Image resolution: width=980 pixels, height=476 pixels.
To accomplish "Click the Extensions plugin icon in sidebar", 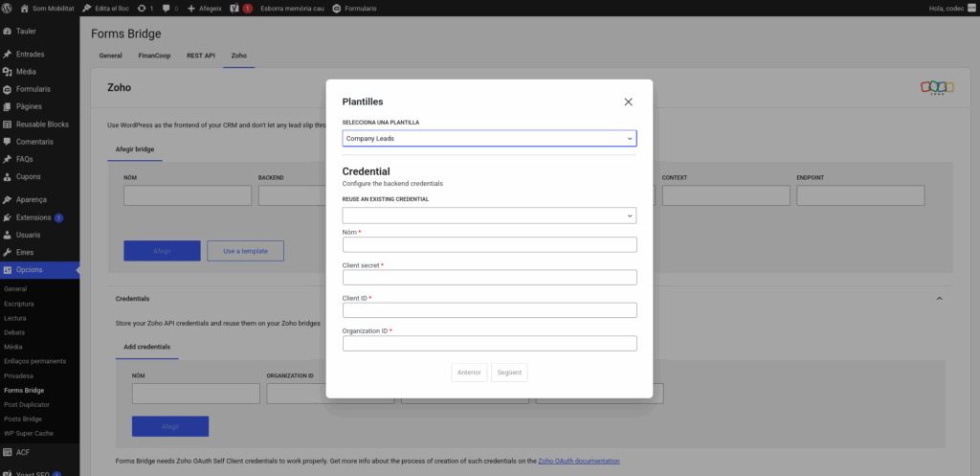I will 8,217.
